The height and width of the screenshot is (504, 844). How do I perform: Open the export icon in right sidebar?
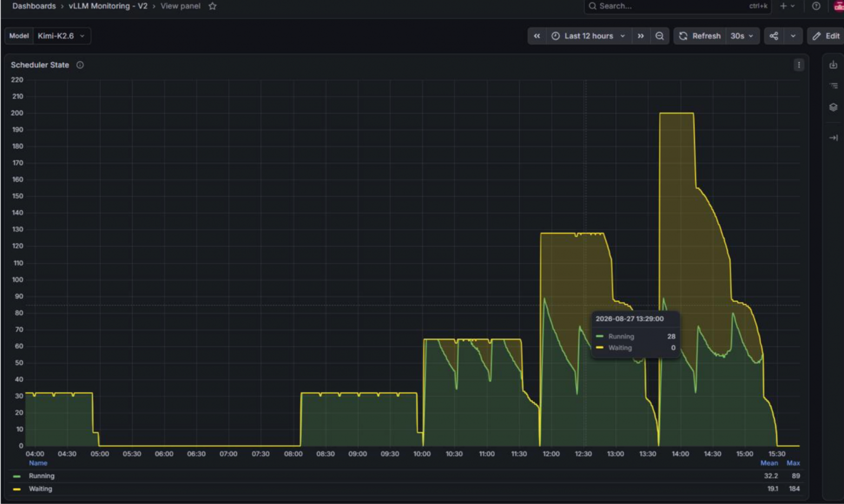(833, 65)
